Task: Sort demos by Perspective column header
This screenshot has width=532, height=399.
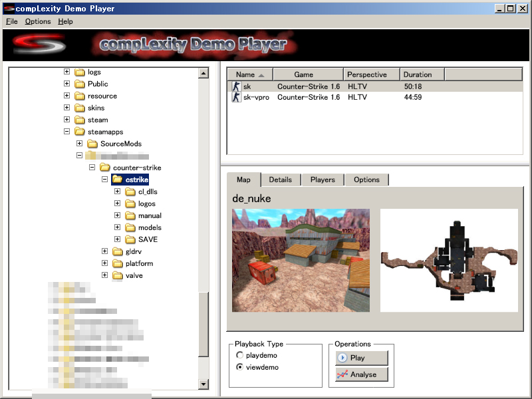Action: [372, 74]
